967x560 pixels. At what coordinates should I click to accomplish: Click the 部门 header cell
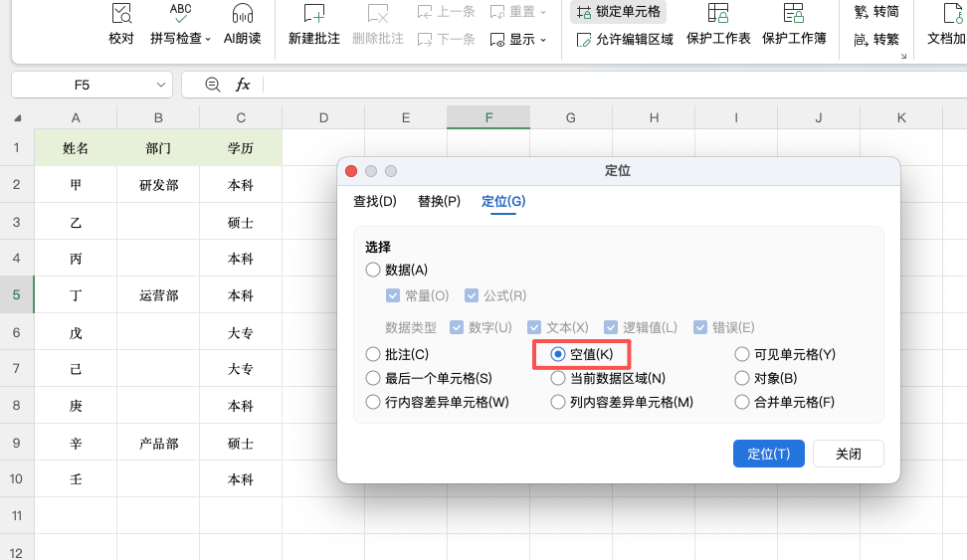click(x=158, y=147)
